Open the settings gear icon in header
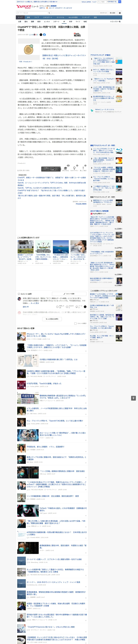 pyautogui.click(x=120, y=13)
